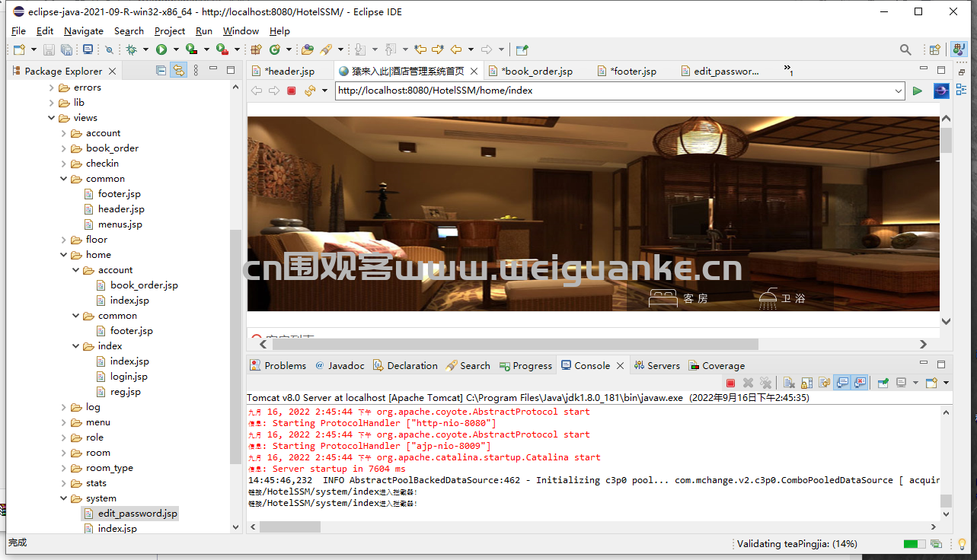This screenshot has height=560, width=977.
Task: Open the File menu
Action: tap(18, 31)
